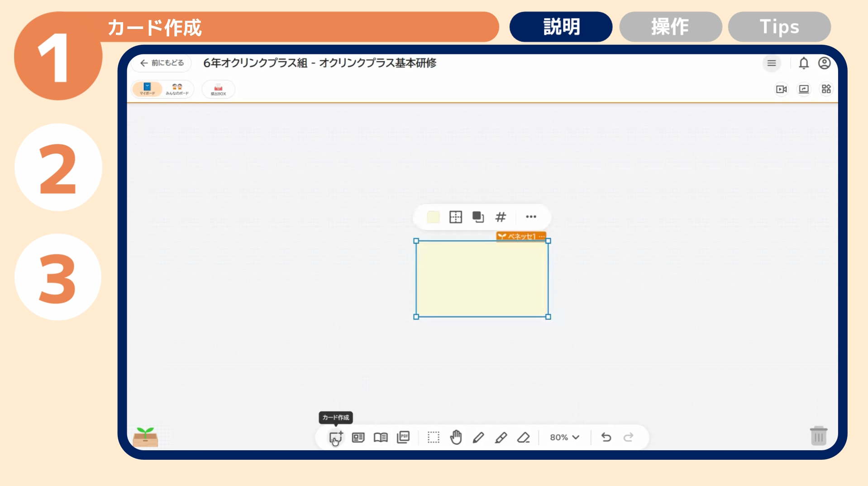This screenshot has height=486, width=868.
Task: Open the card's pale yellow color swatch
Action: (x=433, y=217)
